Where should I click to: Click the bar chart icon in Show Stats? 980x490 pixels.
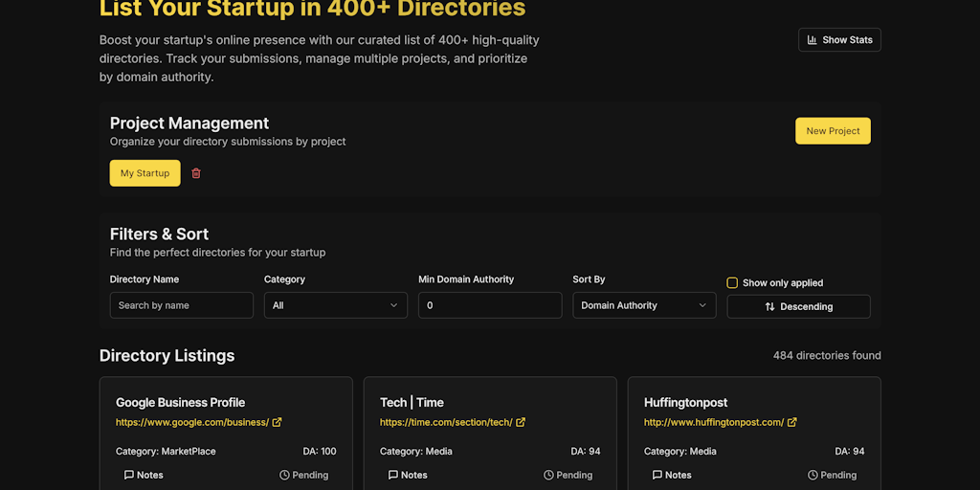click(x=812, y=40)
